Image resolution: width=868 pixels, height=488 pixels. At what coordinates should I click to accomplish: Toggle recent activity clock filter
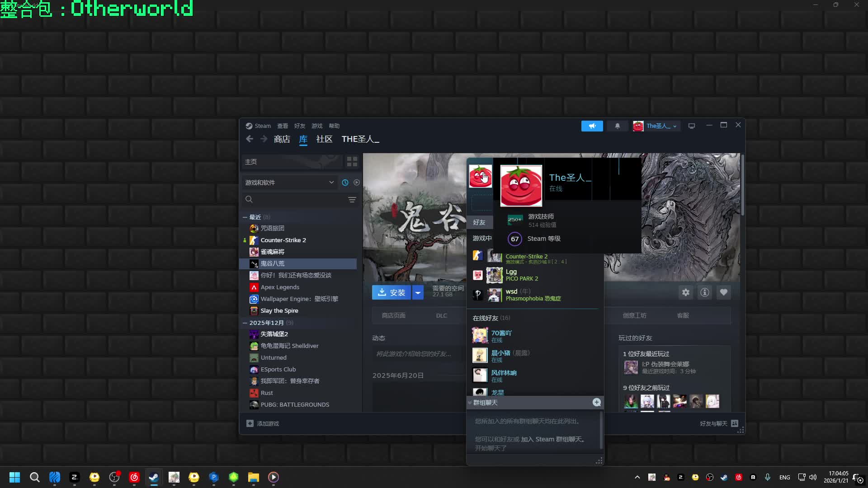click(x=345, y=183)
